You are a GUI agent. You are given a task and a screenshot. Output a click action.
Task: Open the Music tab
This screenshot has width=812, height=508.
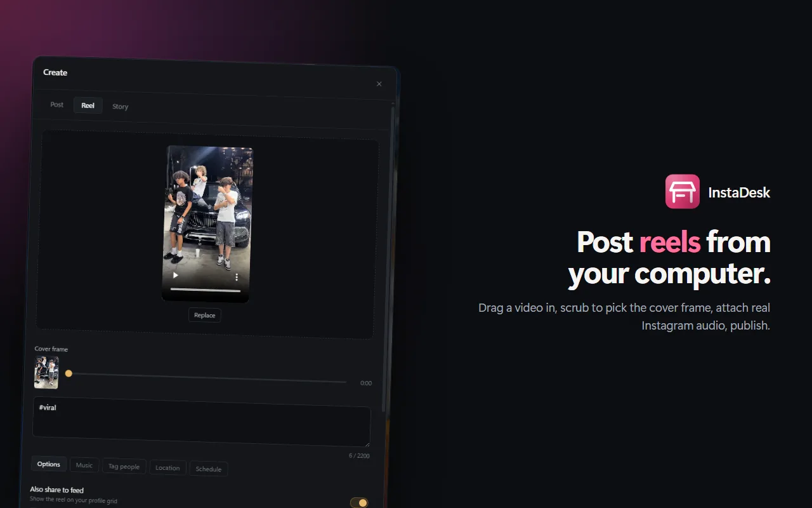84,465
